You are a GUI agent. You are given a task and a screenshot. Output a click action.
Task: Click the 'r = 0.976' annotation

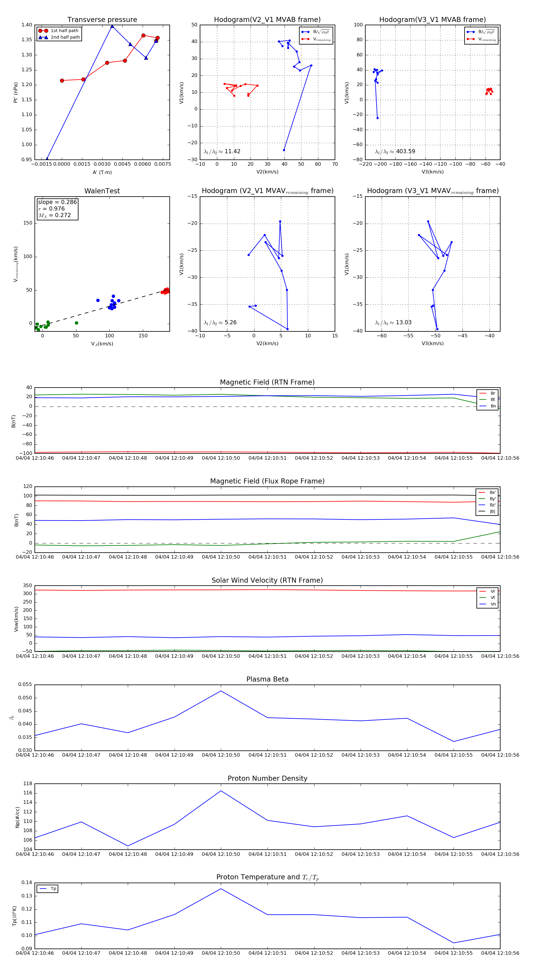tap(51, 208)
